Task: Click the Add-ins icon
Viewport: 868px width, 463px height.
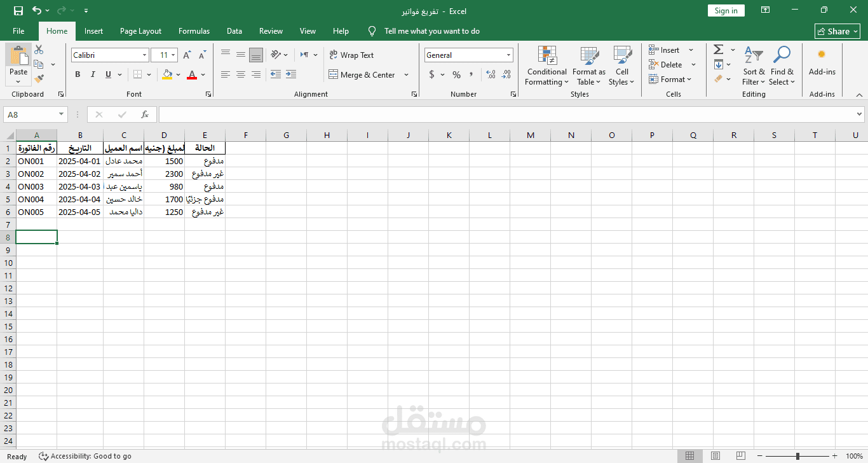Action: pos(822,55)
